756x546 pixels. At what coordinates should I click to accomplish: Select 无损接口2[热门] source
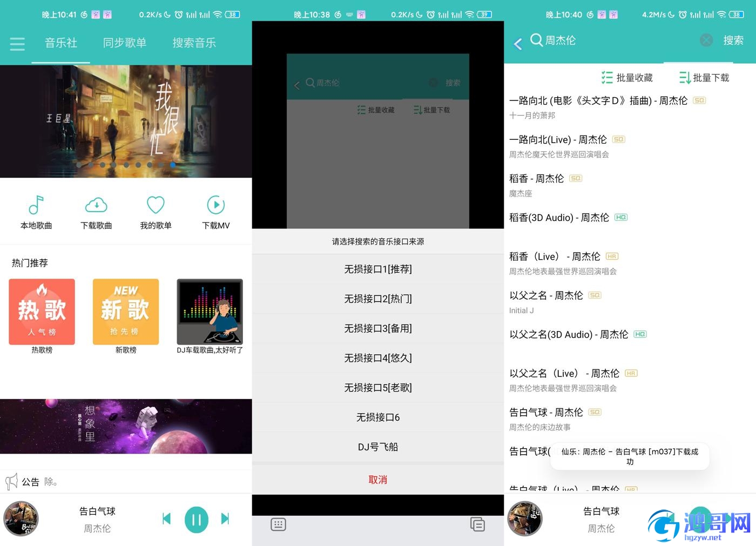tap(378, 299)
